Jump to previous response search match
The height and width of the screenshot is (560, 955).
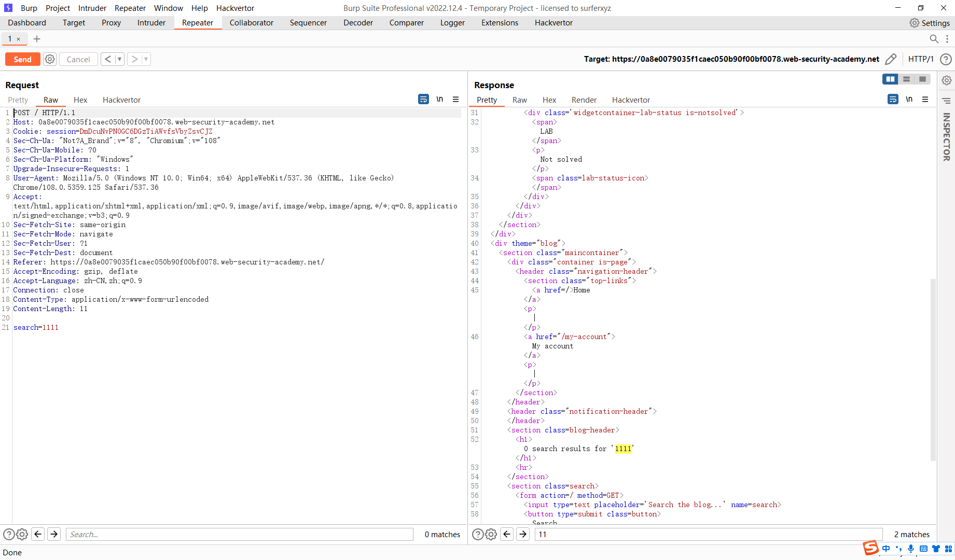point(507,534)
